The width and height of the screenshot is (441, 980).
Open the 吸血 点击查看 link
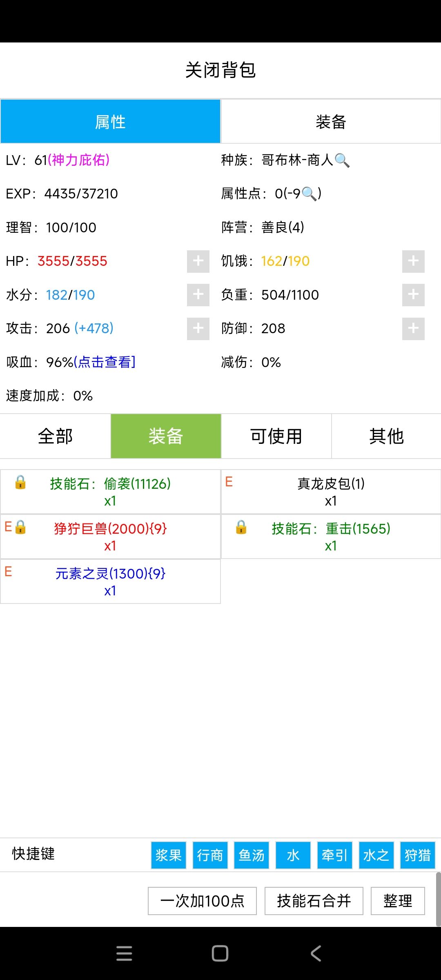pos(105,362)
